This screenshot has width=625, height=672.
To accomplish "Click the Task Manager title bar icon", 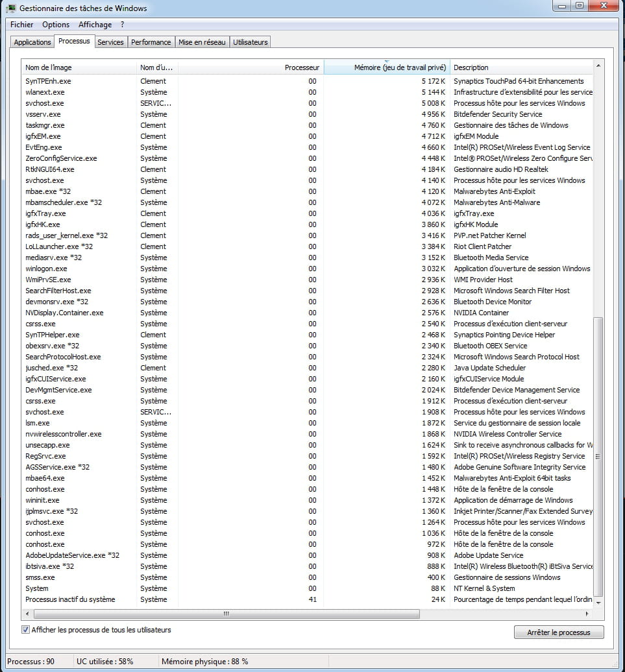I will [11, 8].
